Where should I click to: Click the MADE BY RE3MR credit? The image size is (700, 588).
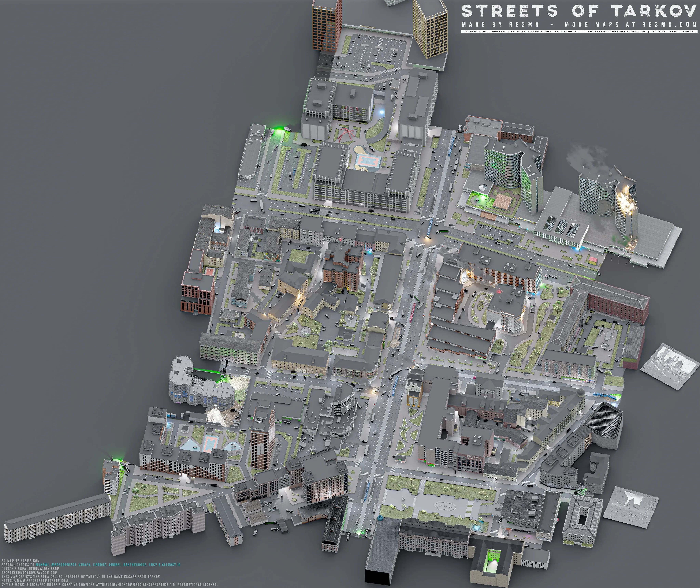pos(500,25)
